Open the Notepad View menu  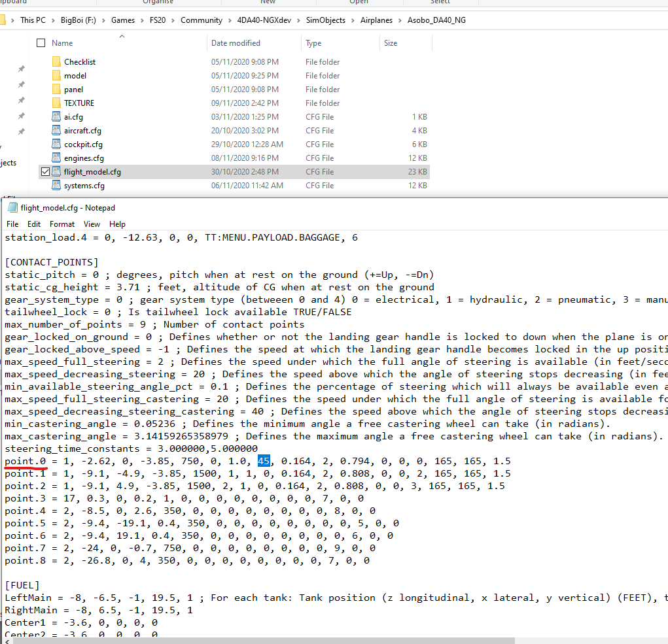[92, 224]
